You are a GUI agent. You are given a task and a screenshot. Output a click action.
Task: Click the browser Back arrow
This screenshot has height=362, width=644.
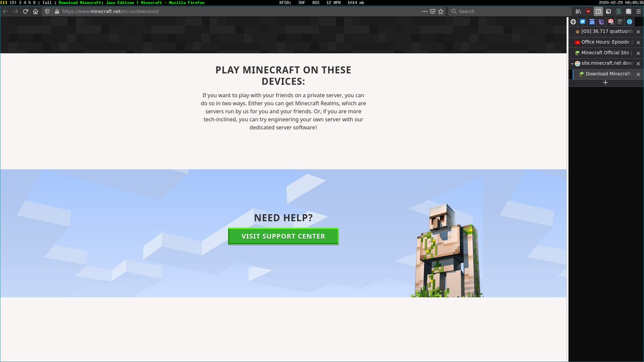click(5, 11)
